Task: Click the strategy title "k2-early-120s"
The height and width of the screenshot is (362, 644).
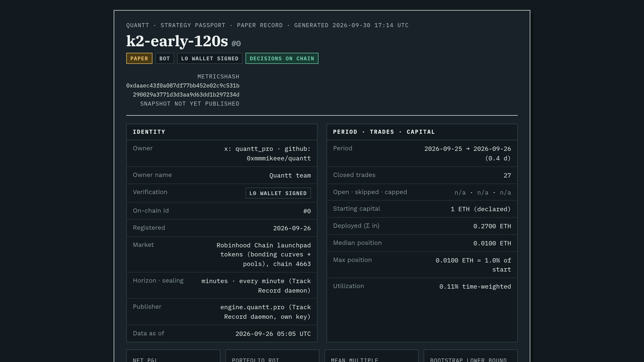Action: point(177,41)
